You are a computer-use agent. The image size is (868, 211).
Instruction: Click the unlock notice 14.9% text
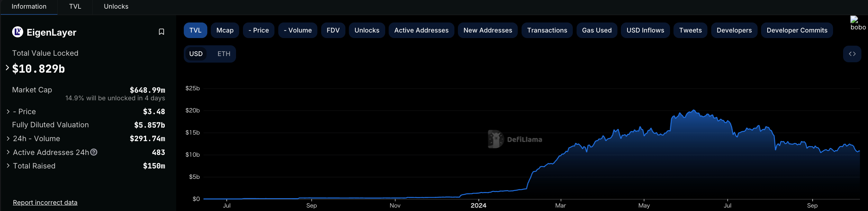click(x=115, y=98)
